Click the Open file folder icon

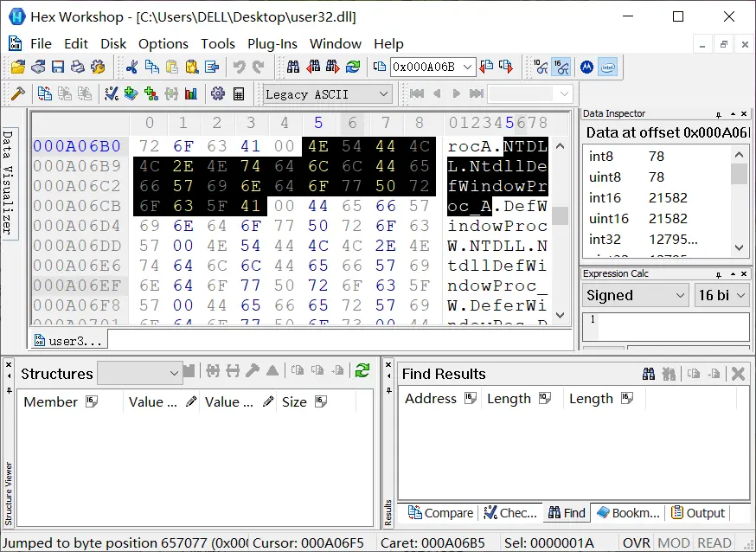(x=18, y=67)
